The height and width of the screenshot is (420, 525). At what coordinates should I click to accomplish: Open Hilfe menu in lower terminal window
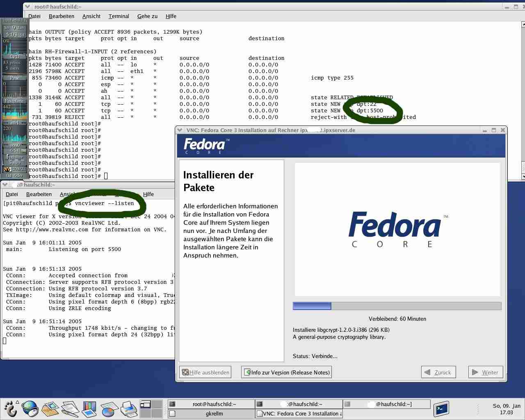[148, 194]
